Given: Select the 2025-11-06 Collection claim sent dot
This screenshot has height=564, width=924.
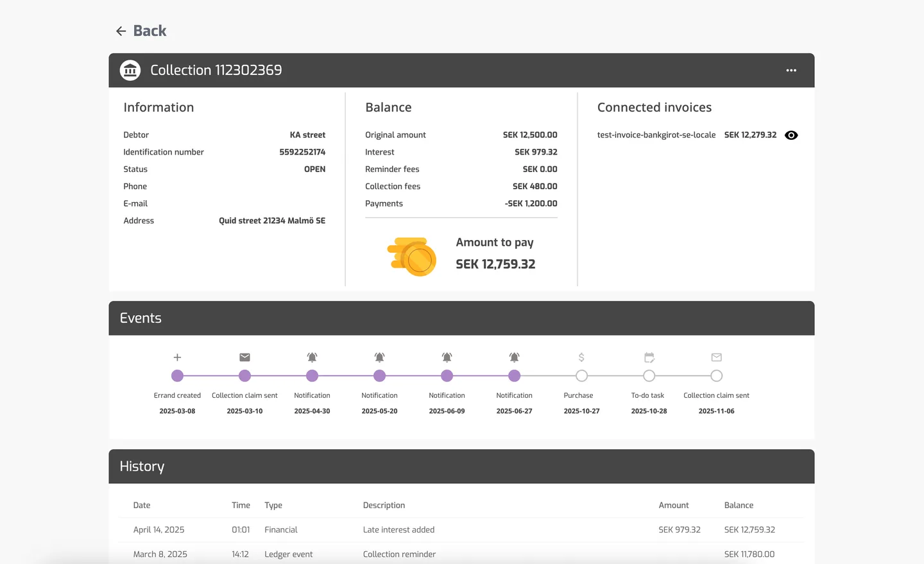Looking at the screenshot, I should tap(717, 376).
